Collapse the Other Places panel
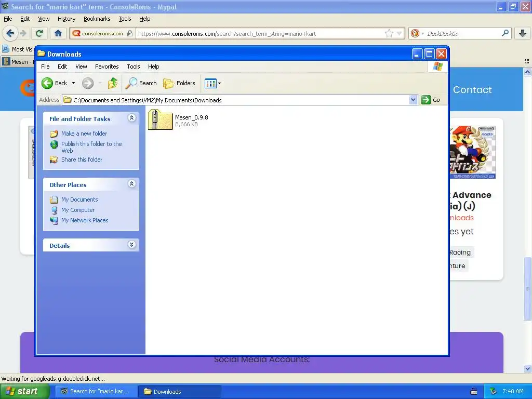 tap(131, 184)
